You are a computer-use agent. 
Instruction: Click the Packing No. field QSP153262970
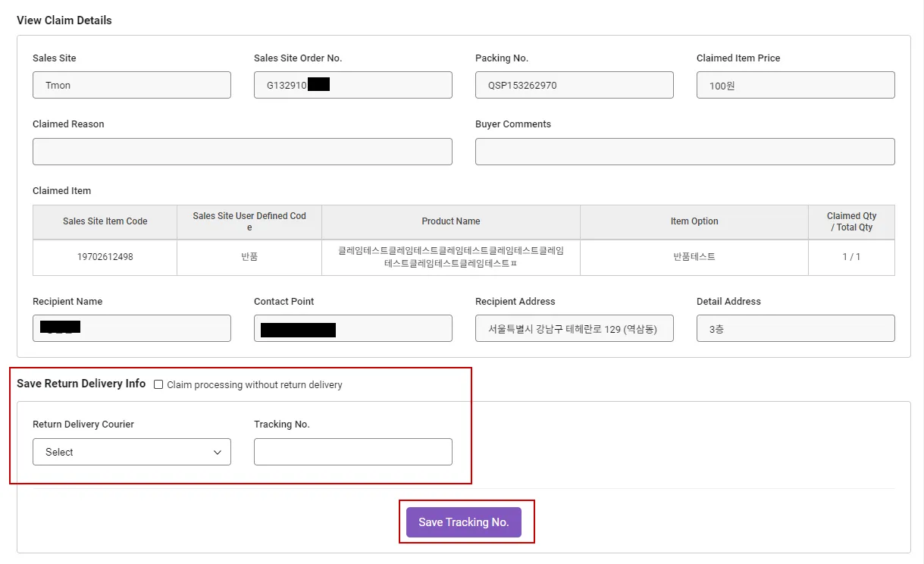pyautogui.click(x=574, y=85)
